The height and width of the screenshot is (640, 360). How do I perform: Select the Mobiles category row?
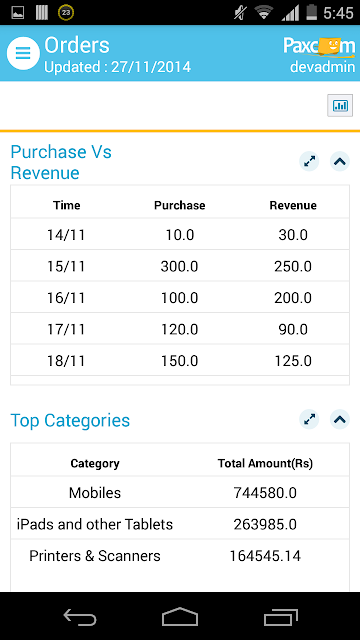coord(180,493)
